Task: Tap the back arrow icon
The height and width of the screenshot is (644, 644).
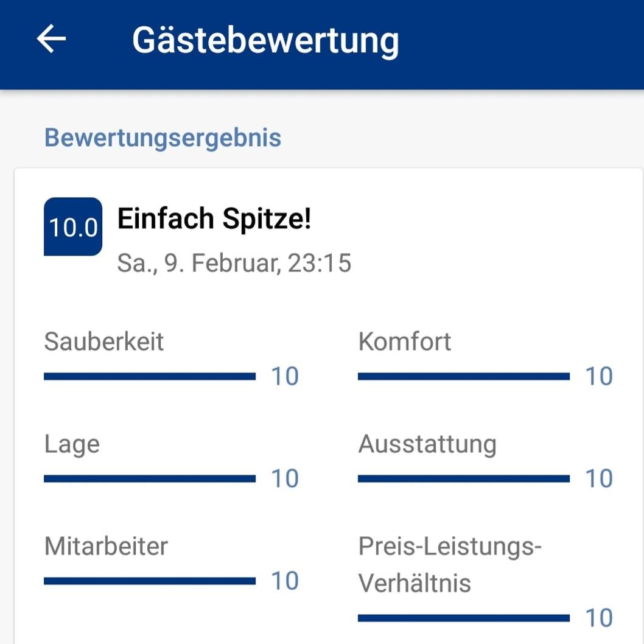Action: click(51, 38)
